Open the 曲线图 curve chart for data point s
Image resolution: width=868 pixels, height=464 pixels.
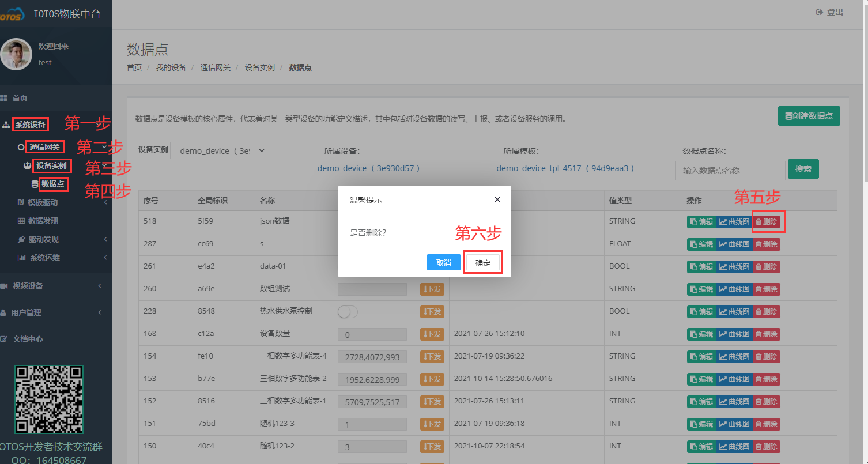[x=734, y=244]
